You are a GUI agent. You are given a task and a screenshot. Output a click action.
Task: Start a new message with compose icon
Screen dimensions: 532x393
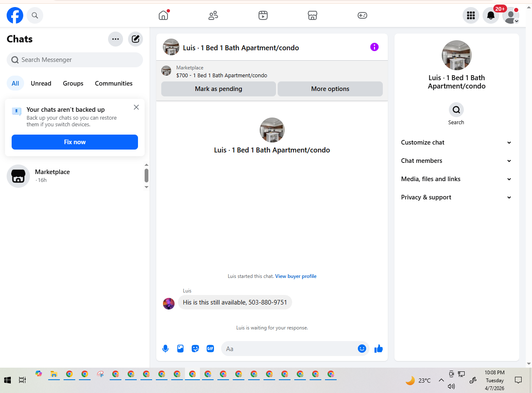(x=135, y=39)
